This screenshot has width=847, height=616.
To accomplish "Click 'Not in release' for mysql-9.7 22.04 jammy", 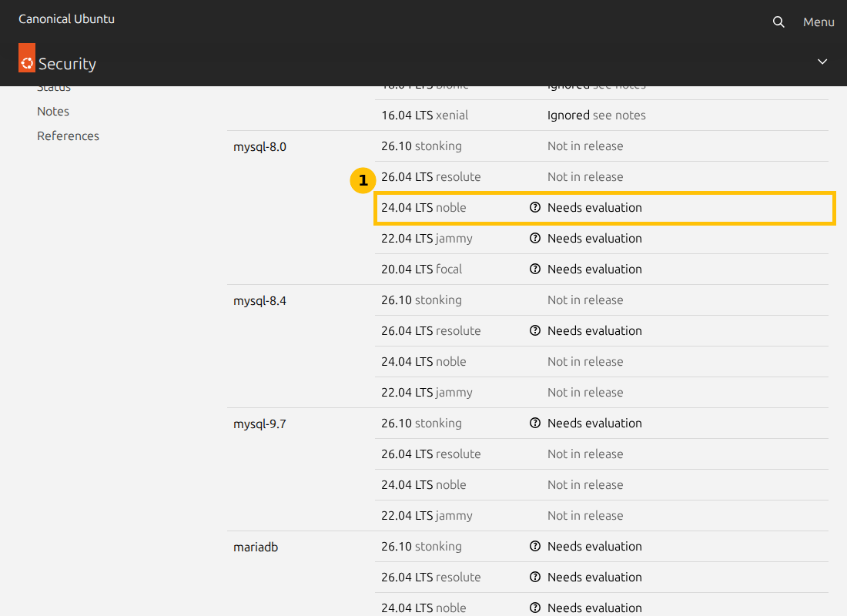I will coord(585,515).
